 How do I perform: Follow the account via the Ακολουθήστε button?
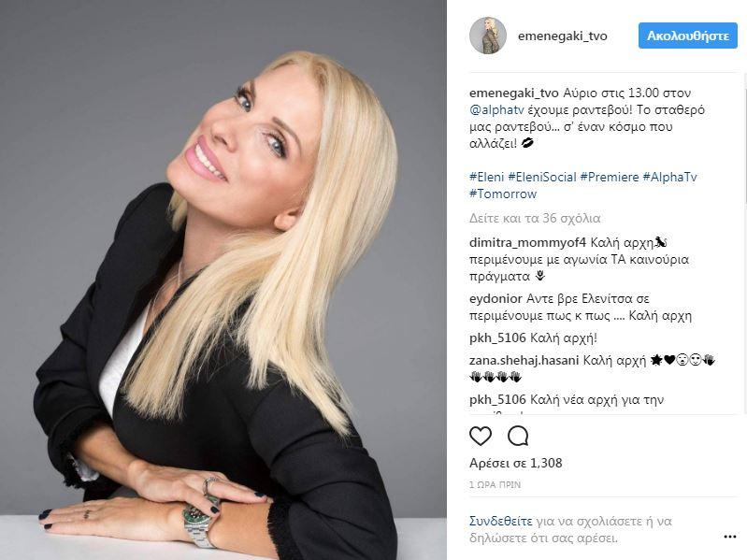tap(687, 36)
